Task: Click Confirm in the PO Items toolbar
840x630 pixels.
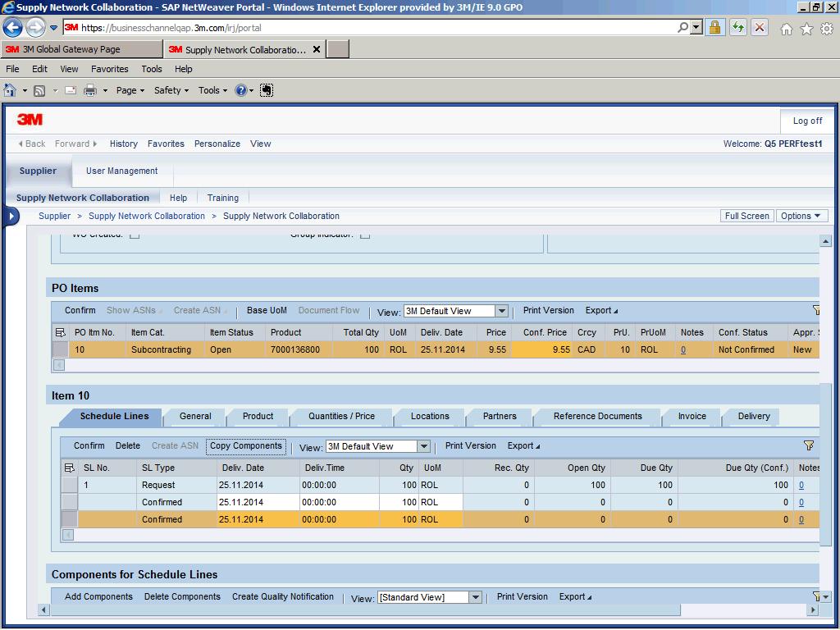Action: (x=80, y=310)
